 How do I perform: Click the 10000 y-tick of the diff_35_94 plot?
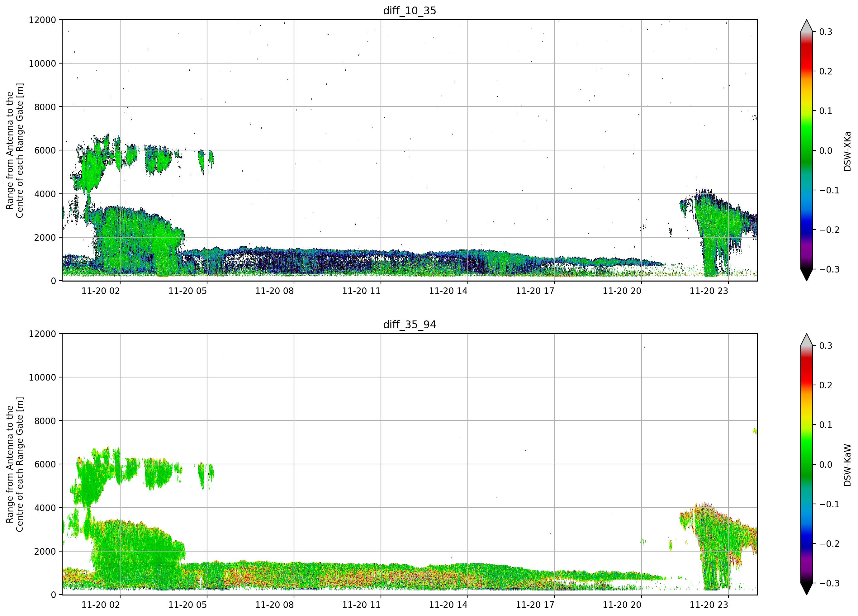pos(42,378)
